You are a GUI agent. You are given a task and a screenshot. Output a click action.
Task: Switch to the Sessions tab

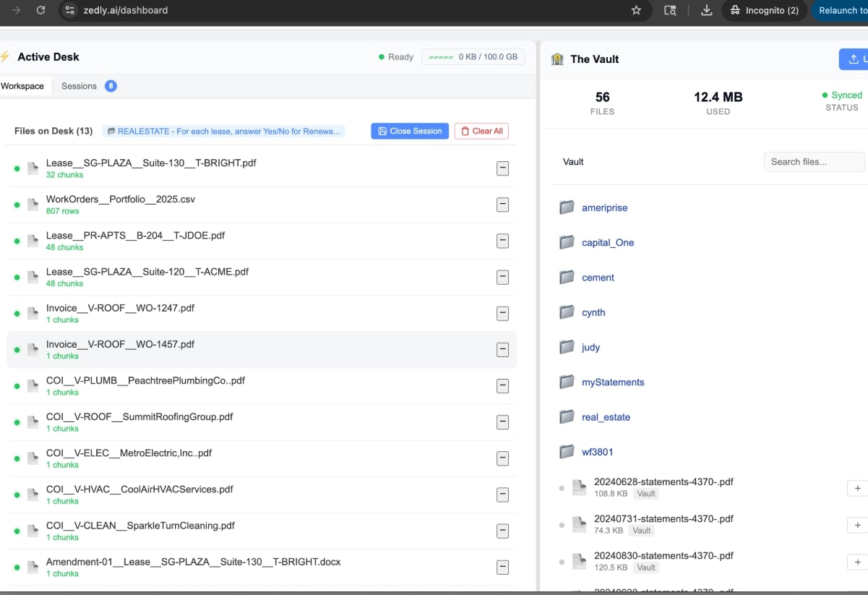click(78, 85)
